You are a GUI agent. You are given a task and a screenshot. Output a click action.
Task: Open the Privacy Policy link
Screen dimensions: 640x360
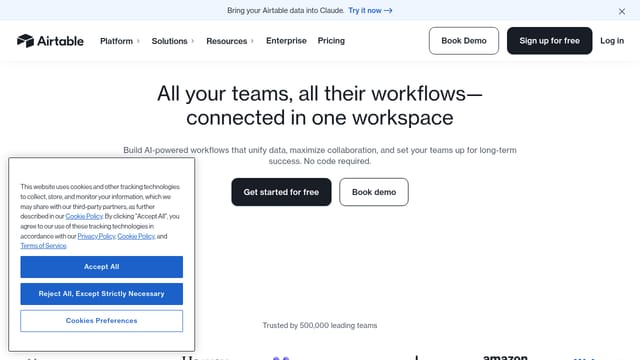click(x=97, y=236)
